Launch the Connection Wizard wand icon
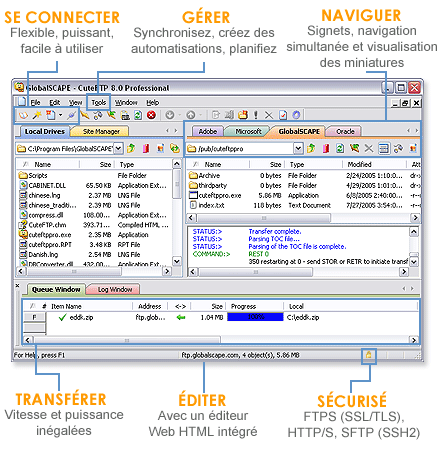The image size is (438, 460). coord(37,115)
